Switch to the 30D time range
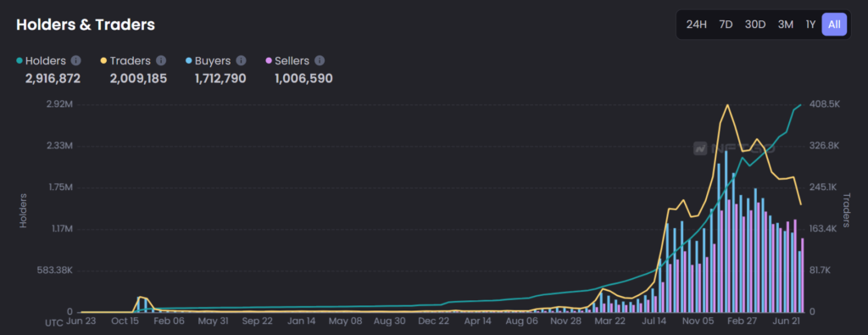Image resolution: width=868 pixels, height=335 pixels. click(755, 25)
